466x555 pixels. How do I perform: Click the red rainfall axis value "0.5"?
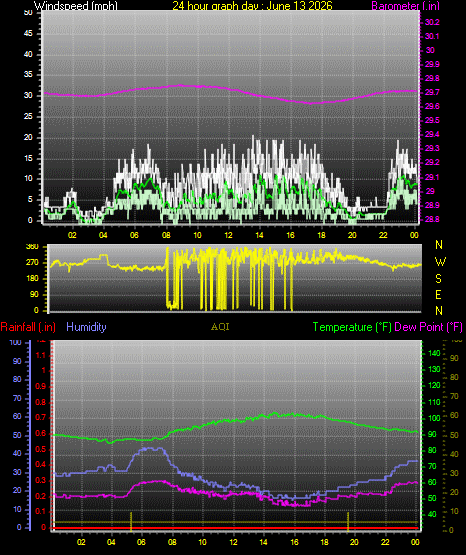(41, 449)
